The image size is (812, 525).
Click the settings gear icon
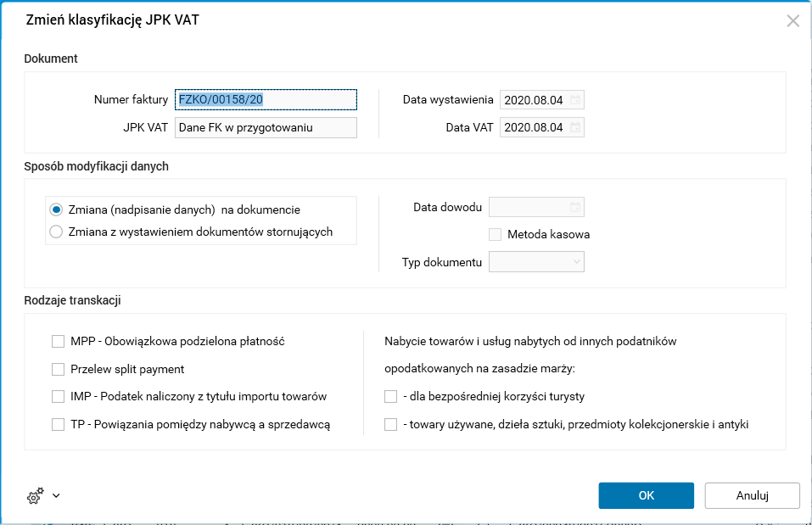click(35, 496)
